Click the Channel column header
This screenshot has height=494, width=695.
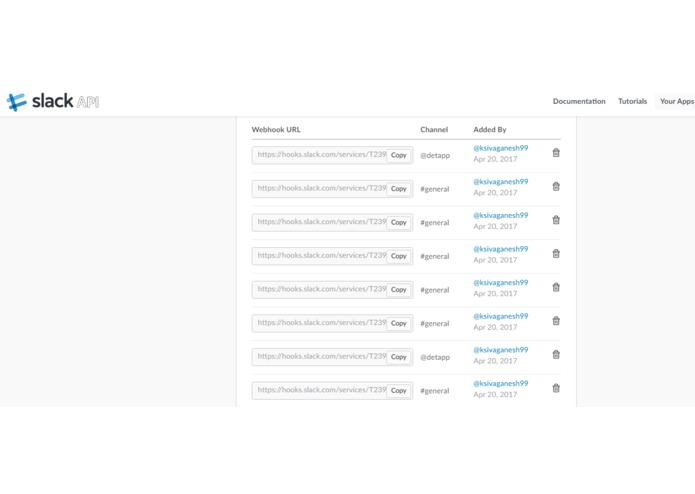pyautogui.click(x=434, y=130)
